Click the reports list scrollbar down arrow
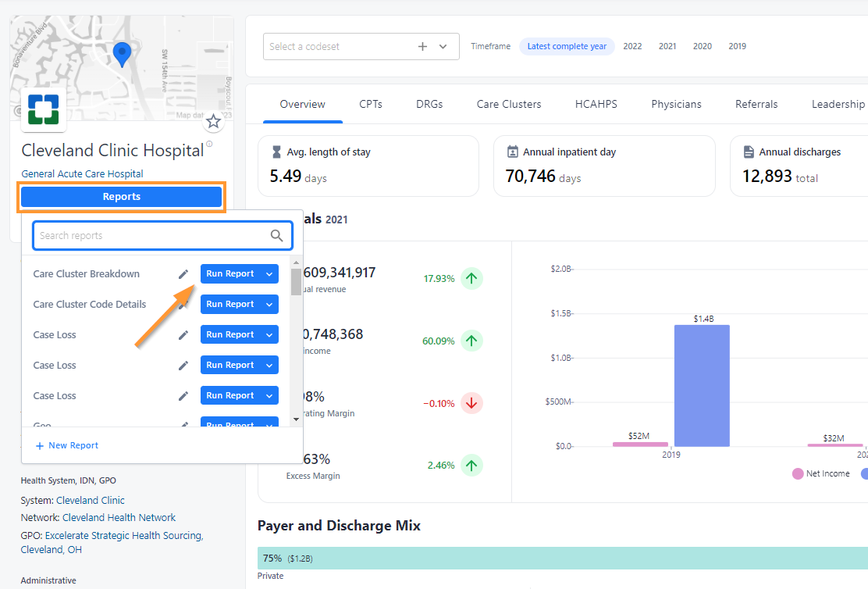 click(296, 419)
